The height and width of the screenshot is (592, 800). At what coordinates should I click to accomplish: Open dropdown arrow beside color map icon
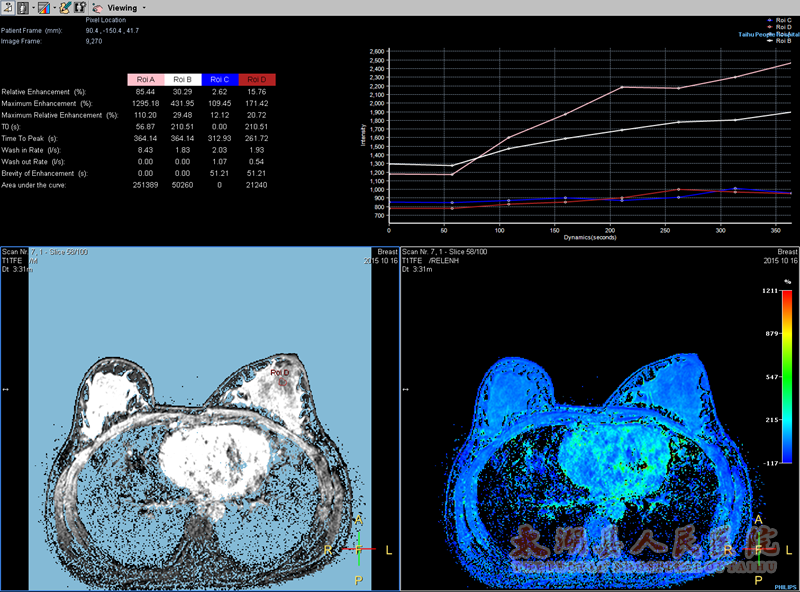[x=53, y=7]
